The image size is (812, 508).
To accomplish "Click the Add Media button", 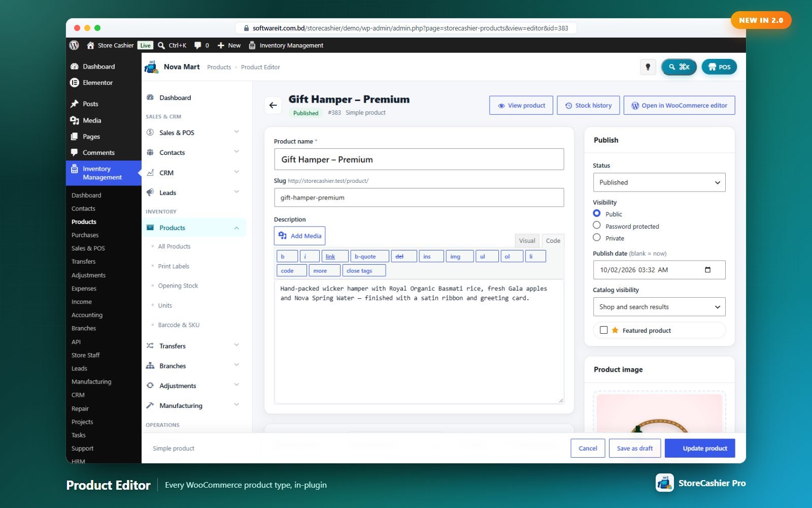I will click(x=299, y=236).
